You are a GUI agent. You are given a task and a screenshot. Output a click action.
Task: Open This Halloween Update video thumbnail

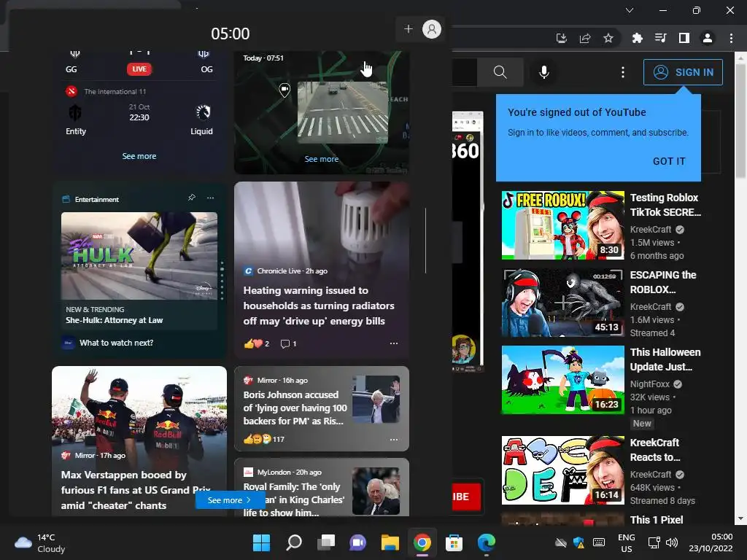point(562,380)
